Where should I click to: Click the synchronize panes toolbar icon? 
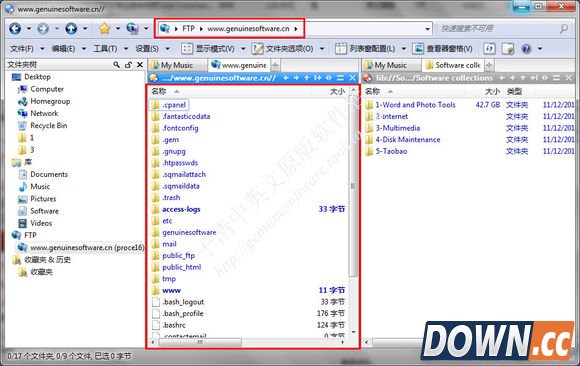489,48
